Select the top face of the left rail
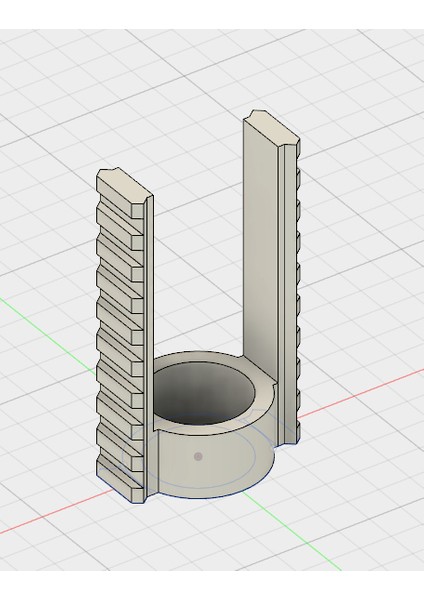 [x=123, y=188]
